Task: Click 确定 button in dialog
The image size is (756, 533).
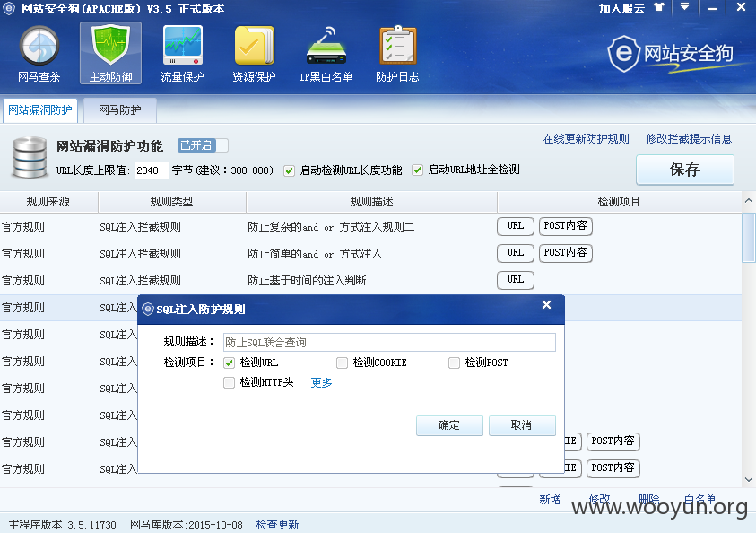Action: pos(449,425)
